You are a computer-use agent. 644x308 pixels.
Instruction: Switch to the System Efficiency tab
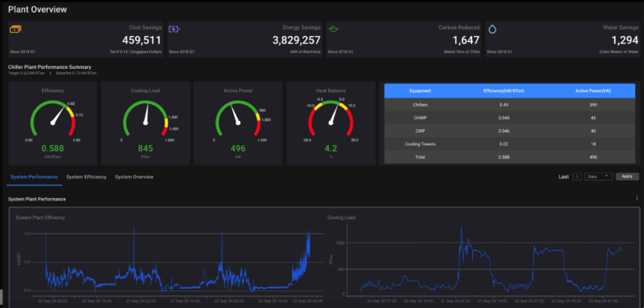86,177
